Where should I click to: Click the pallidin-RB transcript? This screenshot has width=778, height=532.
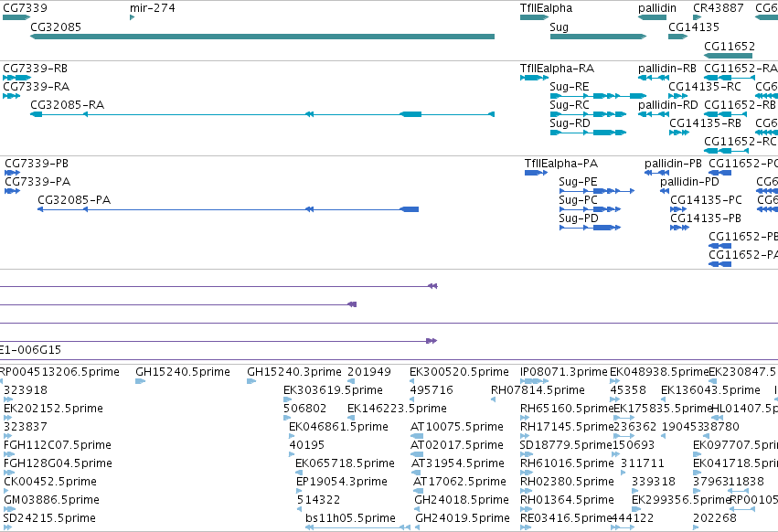[x=654, y=78]
